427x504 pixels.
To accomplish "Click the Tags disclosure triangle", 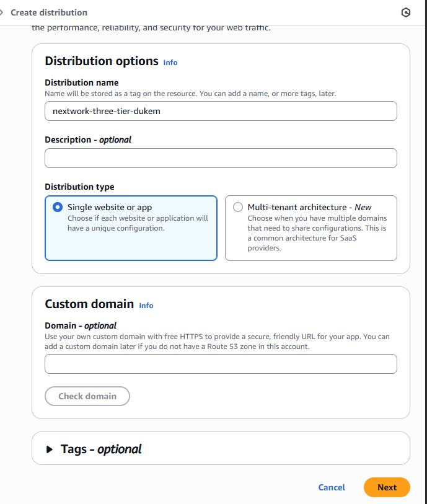I will pos(50,449).
